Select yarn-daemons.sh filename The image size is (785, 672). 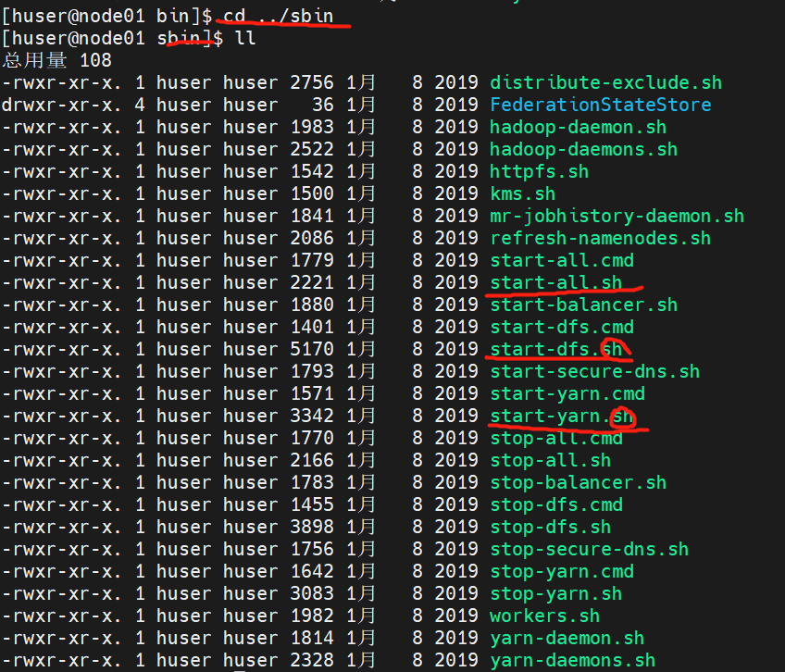point(572,660)
